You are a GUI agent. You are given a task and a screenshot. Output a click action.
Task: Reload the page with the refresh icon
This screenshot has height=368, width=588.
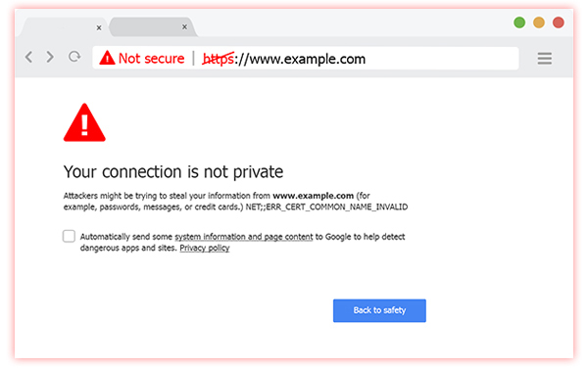point(74,57)
